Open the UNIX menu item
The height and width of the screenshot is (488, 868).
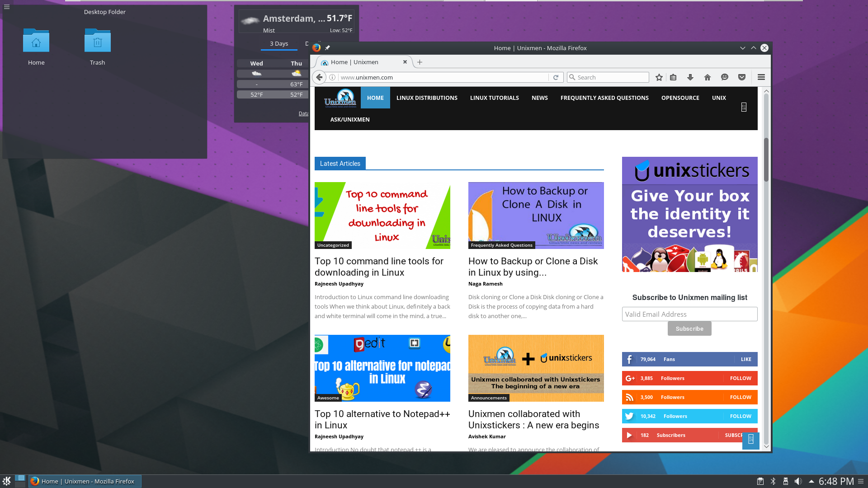point(719,98)
